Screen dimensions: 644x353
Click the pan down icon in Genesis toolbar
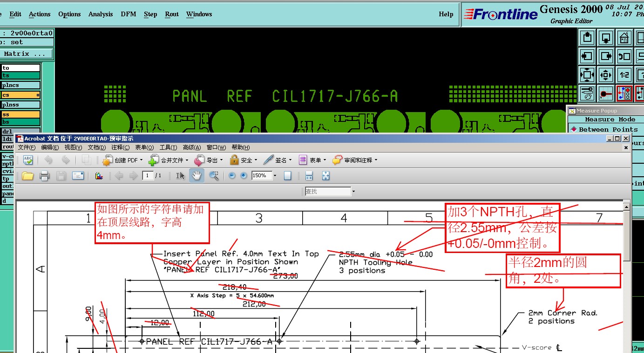pyautogui.click(x=606, y=38)
